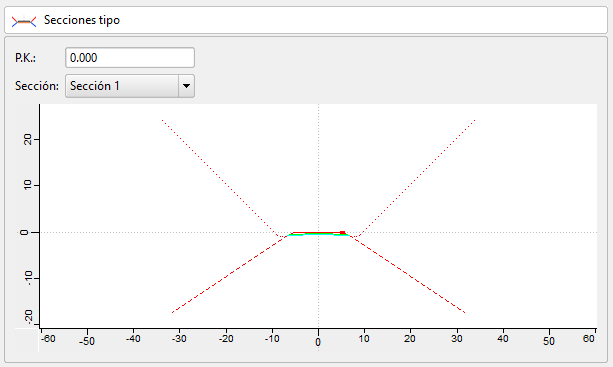Viewport: 613px width, 367px height.
Task: Click the lower-right dashed fill slope line
Action: coord(407,274)
